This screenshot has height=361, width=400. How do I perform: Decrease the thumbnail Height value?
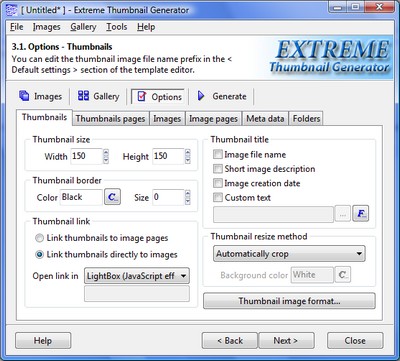point(188,160)
